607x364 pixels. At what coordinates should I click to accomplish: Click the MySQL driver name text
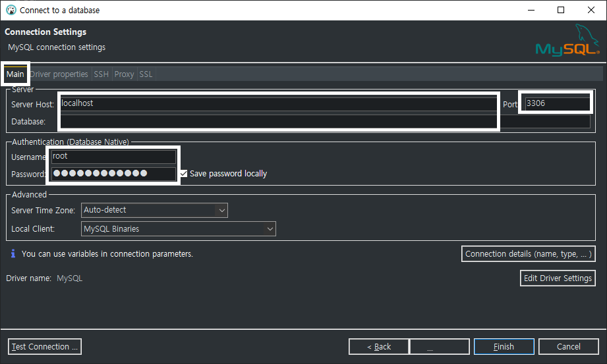(x=70, y=278)
